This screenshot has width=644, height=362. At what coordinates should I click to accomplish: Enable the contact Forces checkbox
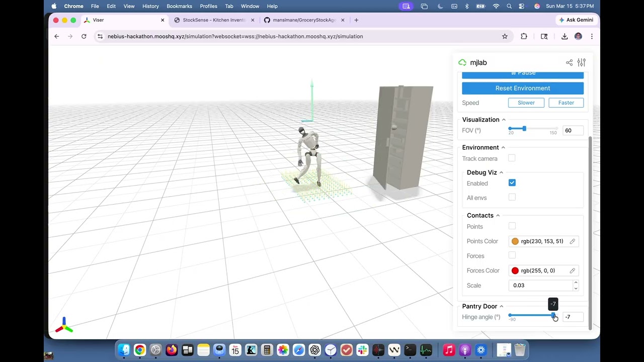pos(512,255)
